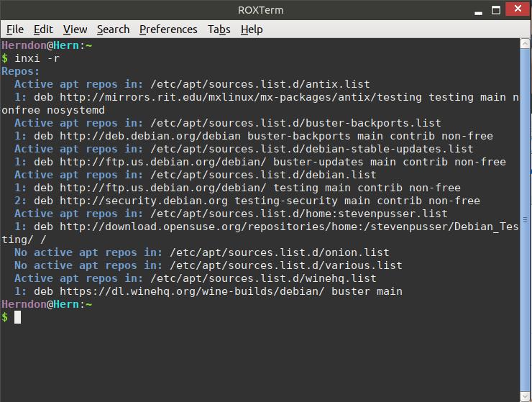Open the Edit menu
Screen dimensions: 532x402
pos(43,29)
